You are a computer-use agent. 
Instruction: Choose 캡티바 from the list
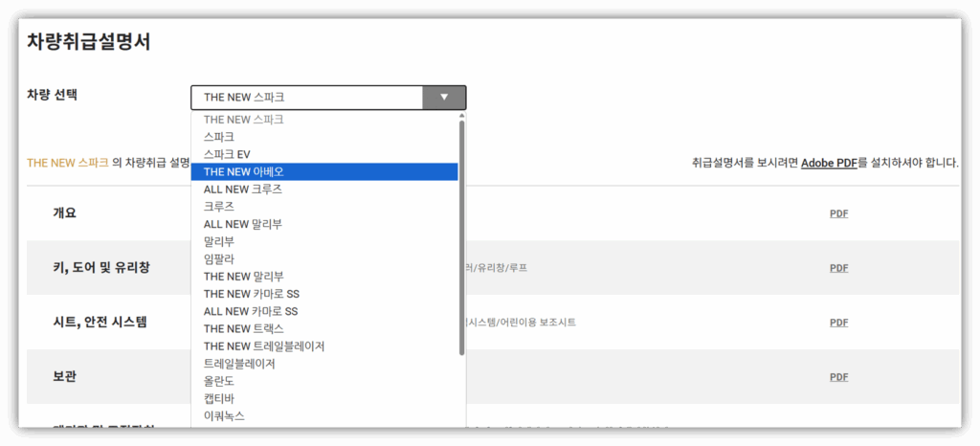point(324,398)
